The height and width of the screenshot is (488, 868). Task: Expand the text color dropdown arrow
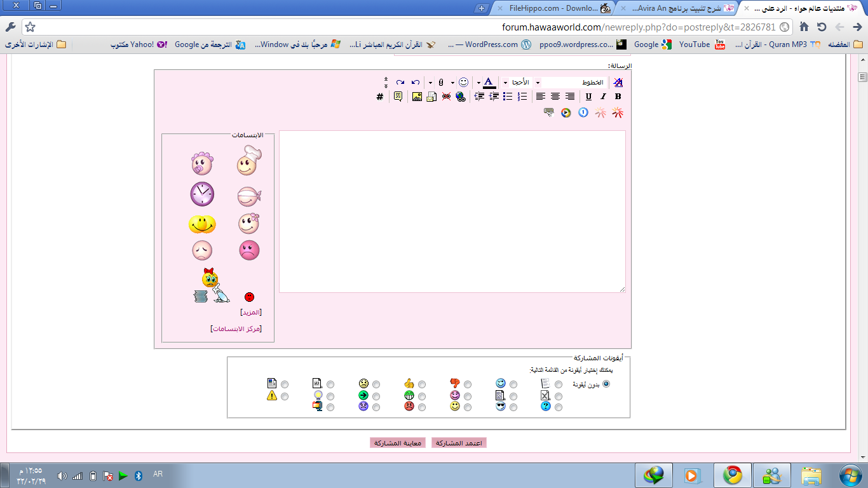[x=478, y=83]
